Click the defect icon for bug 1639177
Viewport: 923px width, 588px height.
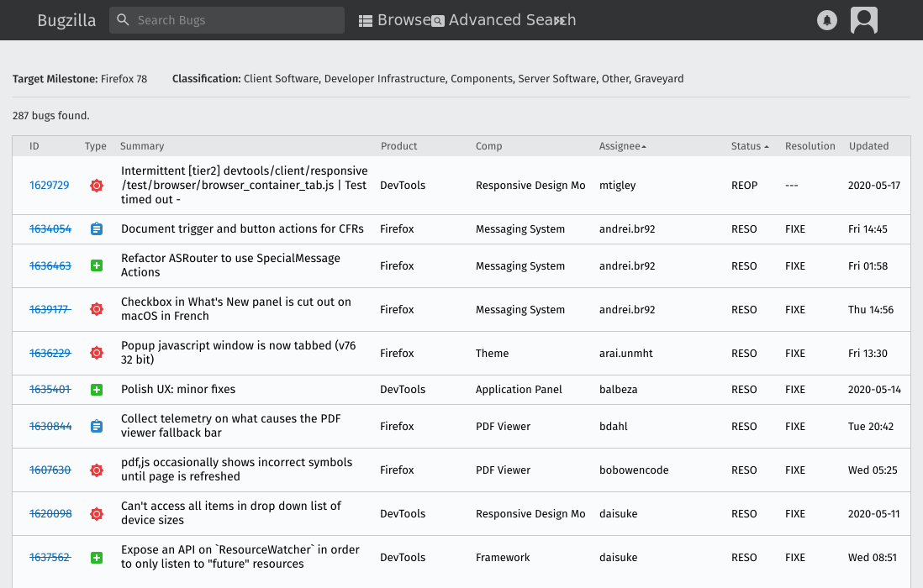[x=97, y=309]
